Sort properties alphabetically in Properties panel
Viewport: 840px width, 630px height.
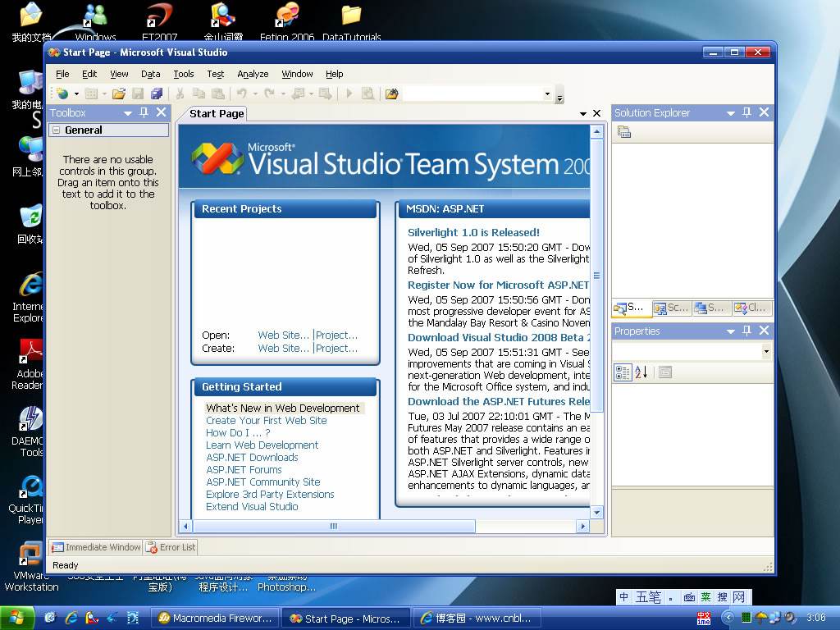[640, 371]
